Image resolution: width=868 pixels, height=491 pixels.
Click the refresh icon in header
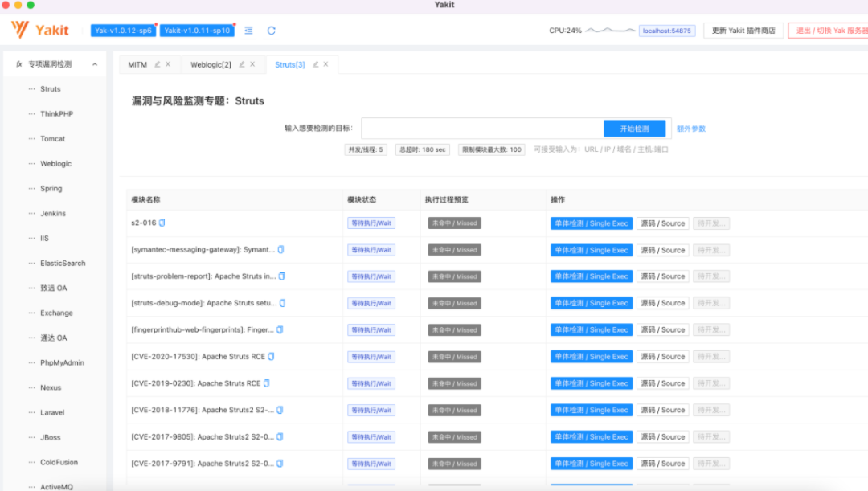[x=272, y=31]
